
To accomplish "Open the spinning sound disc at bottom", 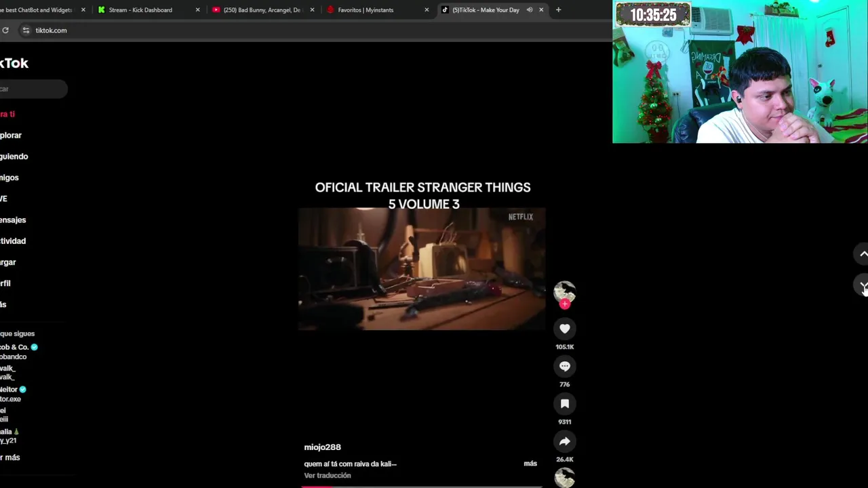I will pyautogui.click(x=564, y=478).
